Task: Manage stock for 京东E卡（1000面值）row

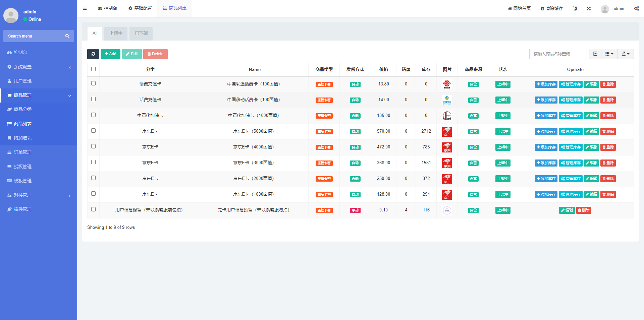Action: (571, 194)
